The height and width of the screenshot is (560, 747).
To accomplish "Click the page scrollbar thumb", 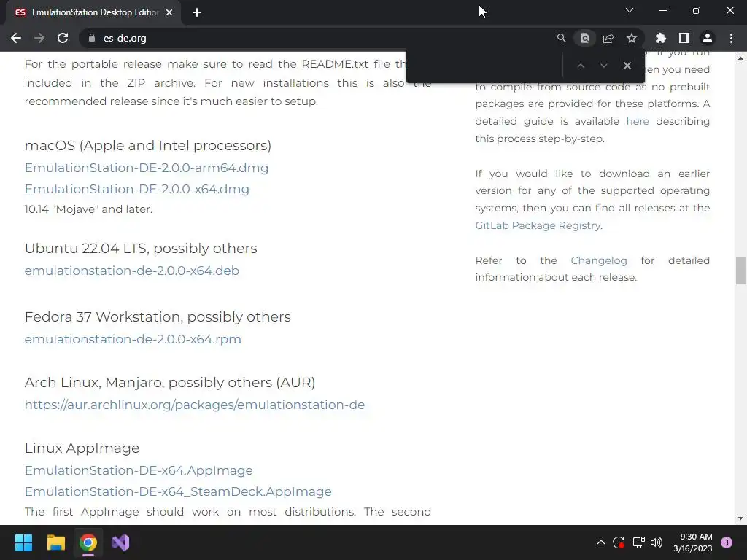I will pyautogui.click(x=740, y=270).
